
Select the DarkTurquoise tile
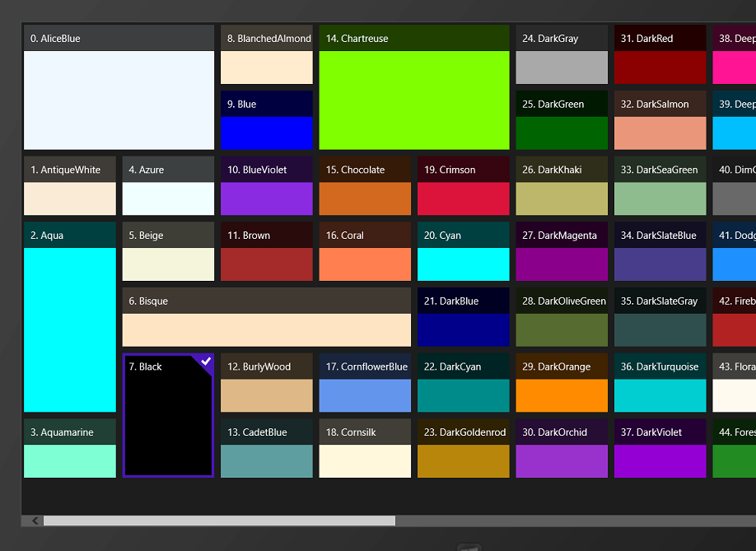coord(660,383)
